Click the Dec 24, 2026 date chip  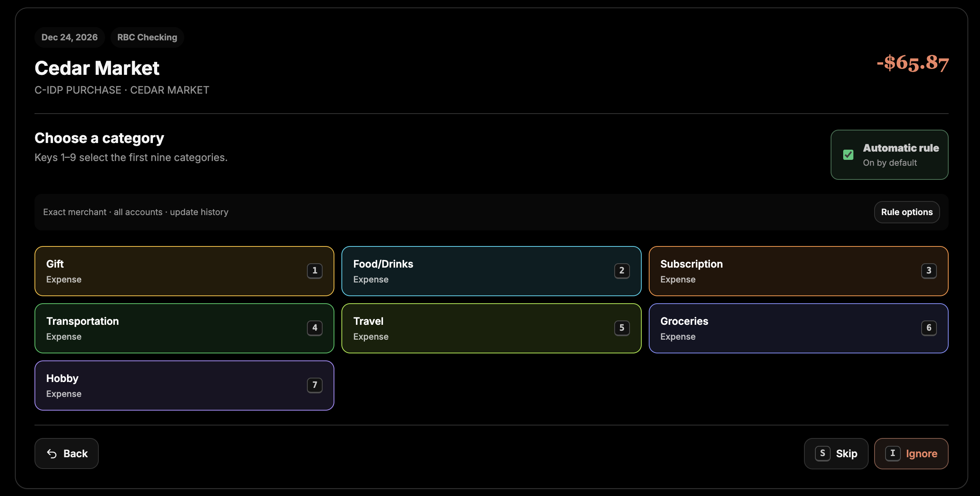tap(69, 37)
